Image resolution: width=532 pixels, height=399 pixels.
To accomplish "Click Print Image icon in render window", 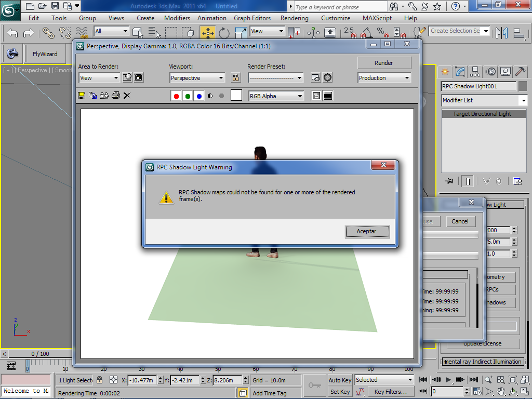I will click(116, 96).
